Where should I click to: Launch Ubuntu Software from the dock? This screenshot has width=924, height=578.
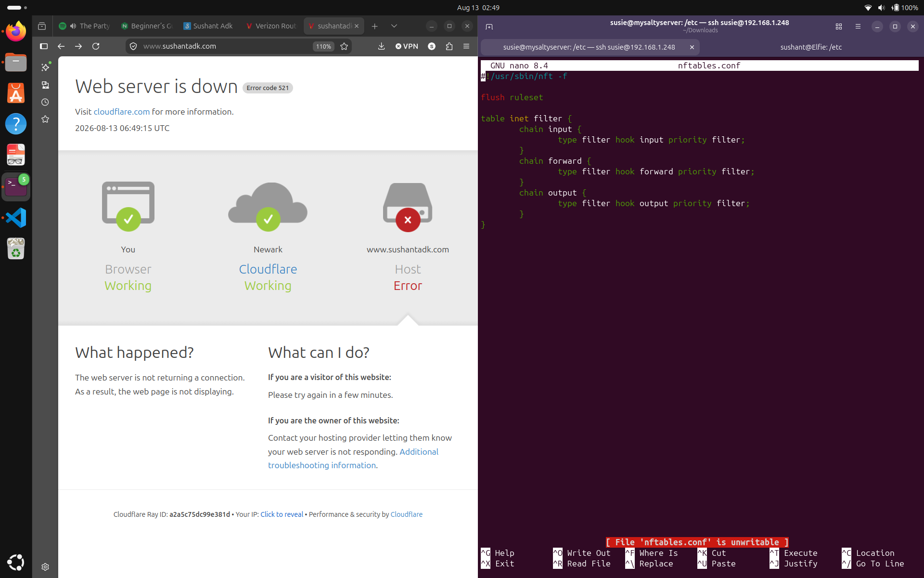coord(16,93)
